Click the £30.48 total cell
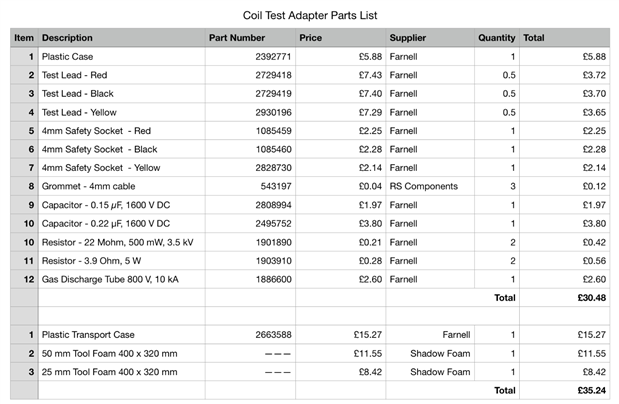 [x=591, y=297]
